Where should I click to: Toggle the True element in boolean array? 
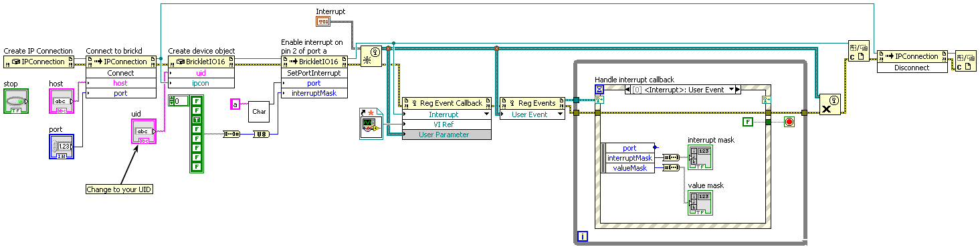[x=197, y=119]
